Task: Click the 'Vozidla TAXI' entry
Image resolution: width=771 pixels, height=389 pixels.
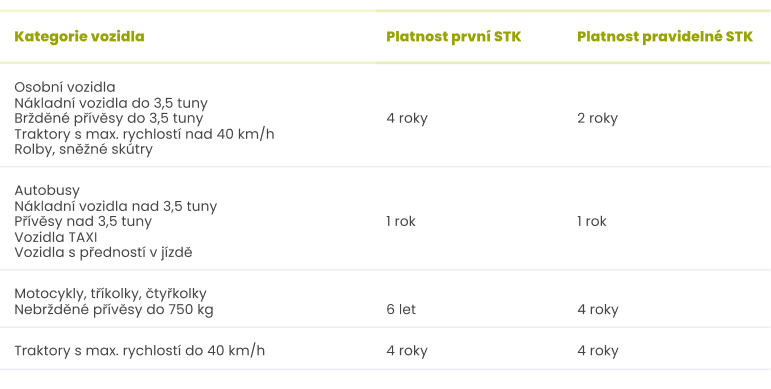Action: pos(56,237)
